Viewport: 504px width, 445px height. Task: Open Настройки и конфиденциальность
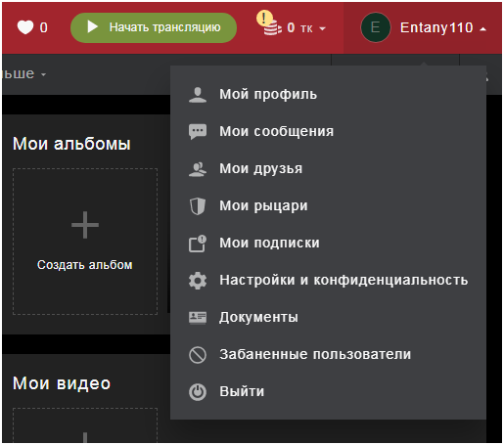pos(328,281)
